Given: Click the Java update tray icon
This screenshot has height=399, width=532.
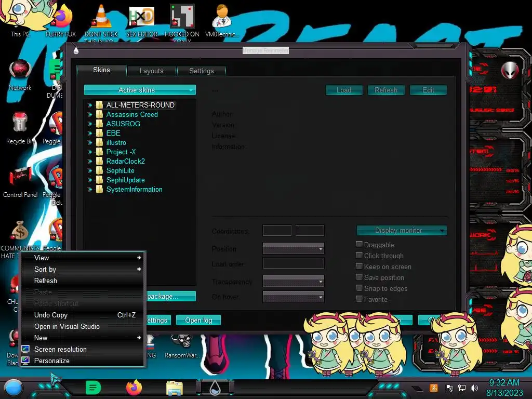Looking at the screenshot, I should pyautogui.click(x=434, y=388).
